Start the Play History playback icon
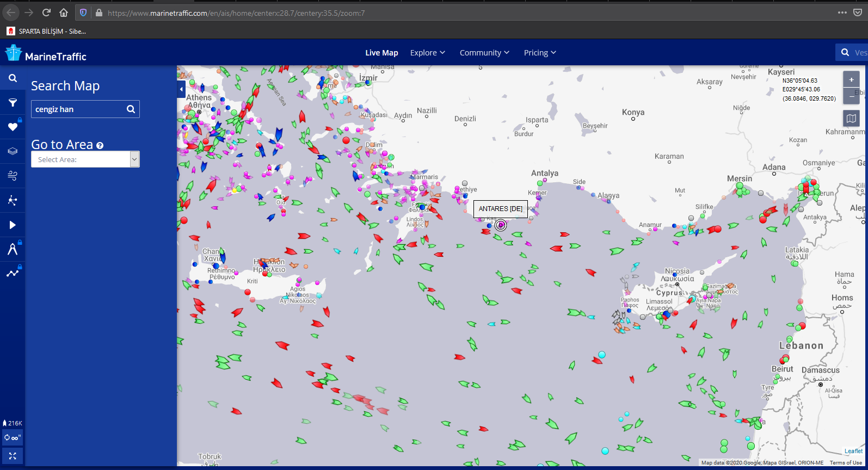 13,225
